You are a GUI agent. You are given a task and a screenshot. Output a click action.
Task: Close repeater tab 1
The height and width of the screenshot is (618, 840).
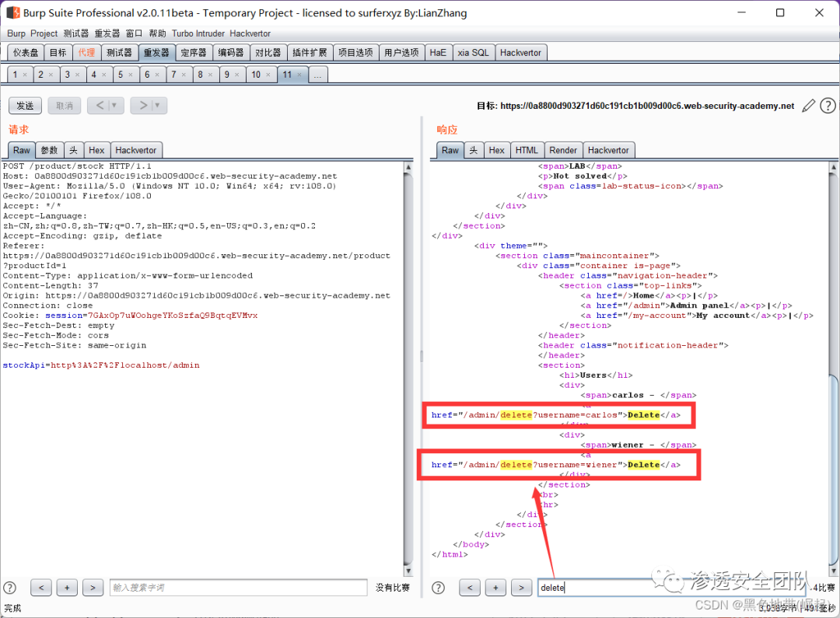coord(25,75)
